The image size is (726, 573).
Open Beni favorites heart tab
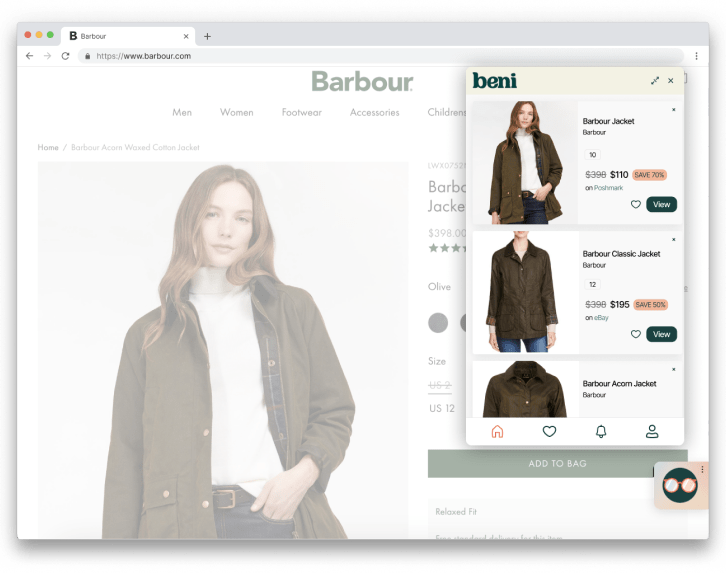[549, 431]
